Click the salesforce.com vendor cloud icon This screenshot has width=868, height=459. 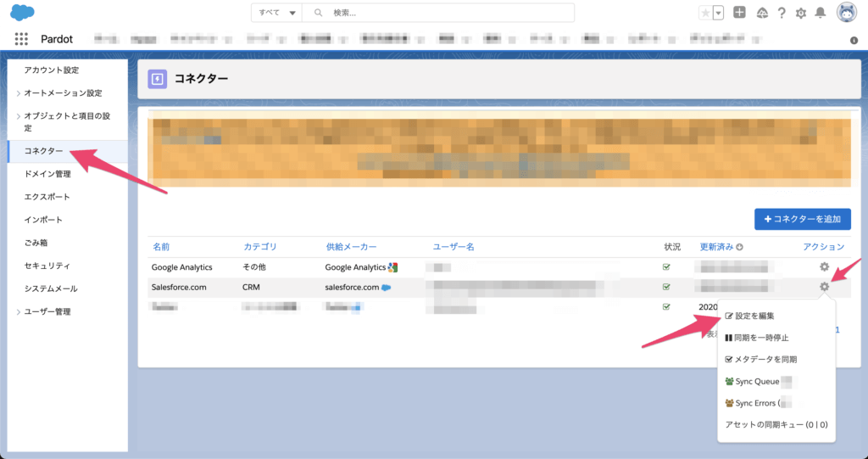387,287
